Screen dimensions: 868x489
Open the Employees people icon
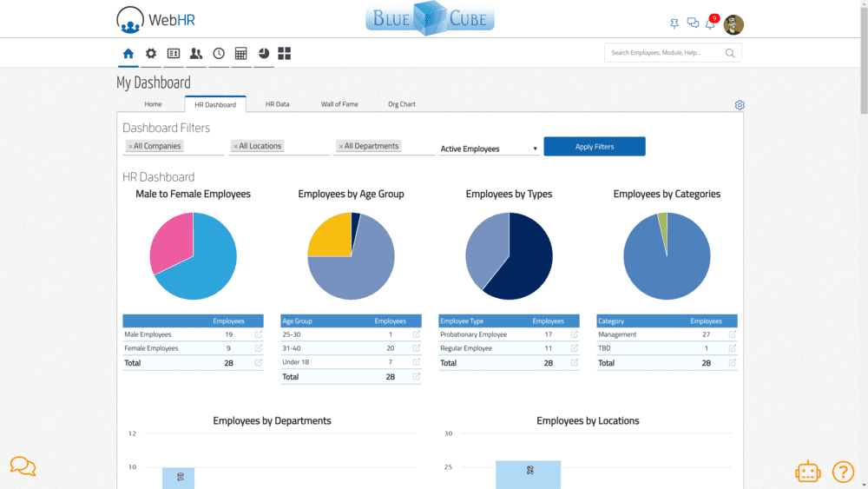[196, 54]
